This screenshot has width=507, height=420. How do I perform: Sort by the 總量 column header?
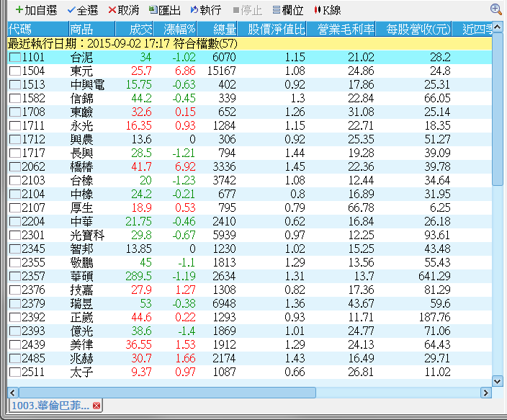point(217,29)
